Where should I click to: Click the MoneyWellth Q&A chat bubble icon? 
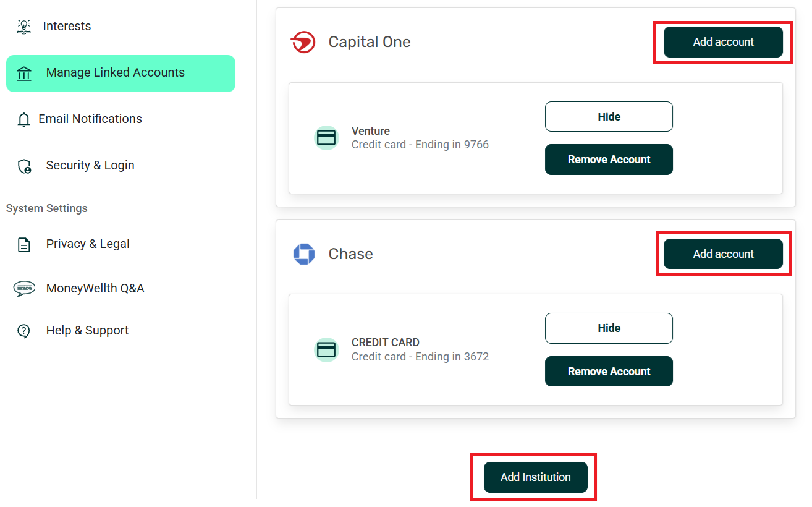24,289
